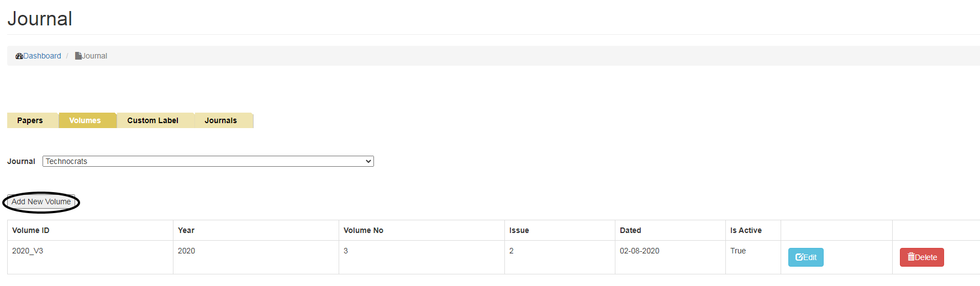Expand the Journal dropdown showing Technocrats
This screenshot has width=980, height=286.
pyautogui.click(x=208, y=161)
